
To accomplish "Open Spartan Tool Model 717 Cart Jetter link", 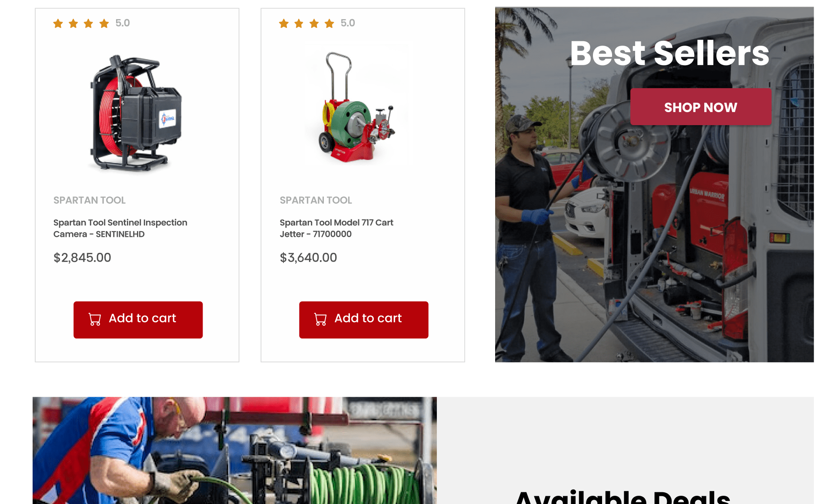I will (336, 228).
